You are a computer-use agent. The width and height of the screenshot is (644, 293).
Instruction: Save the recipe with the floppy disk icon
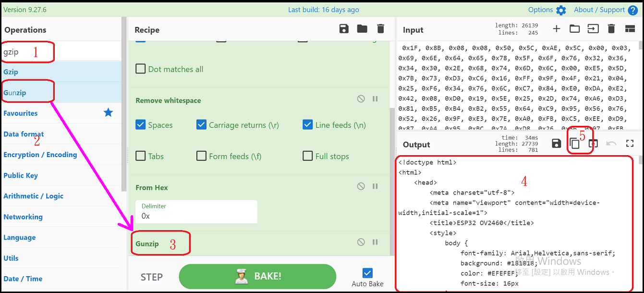pyautogui.click(x=344, y=29)
